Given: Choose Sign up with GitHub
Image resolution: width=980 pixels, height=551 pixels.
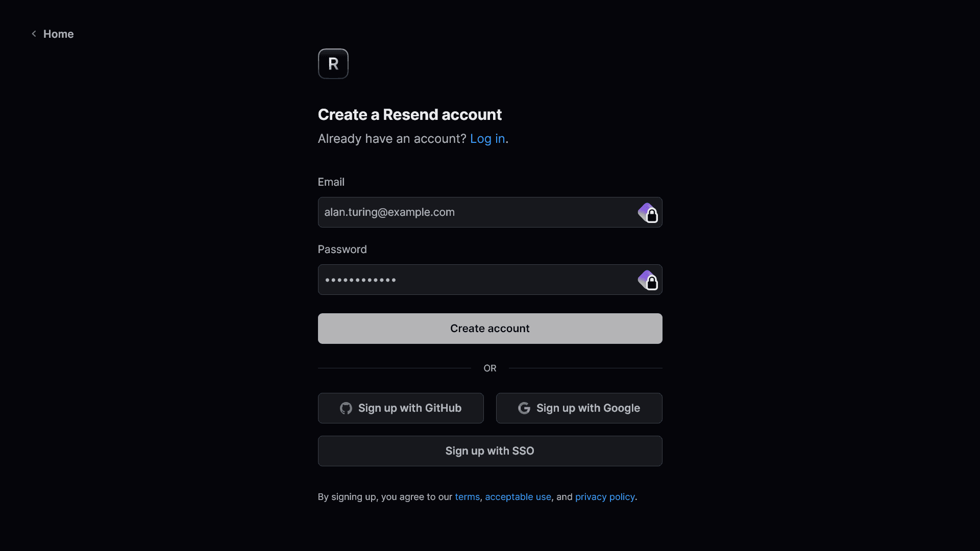Looking at the screenshot, I should click(401, 408).
